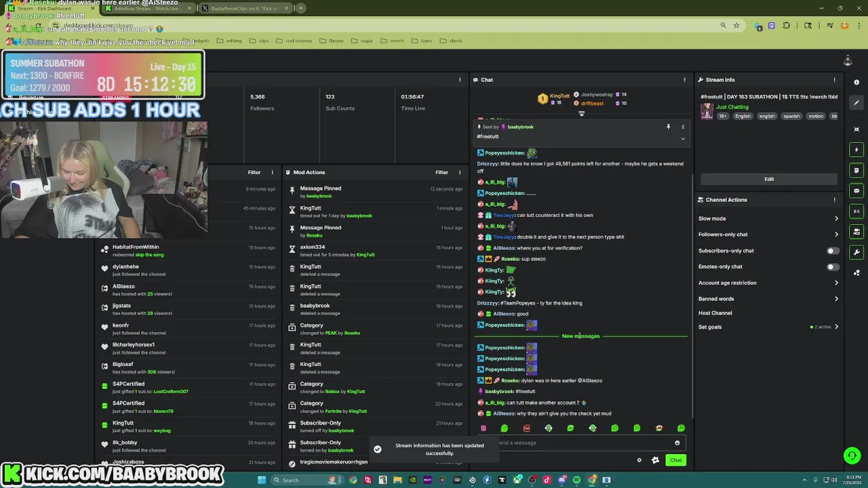Click the 123 Sub Counts stat

coord(339,102)
